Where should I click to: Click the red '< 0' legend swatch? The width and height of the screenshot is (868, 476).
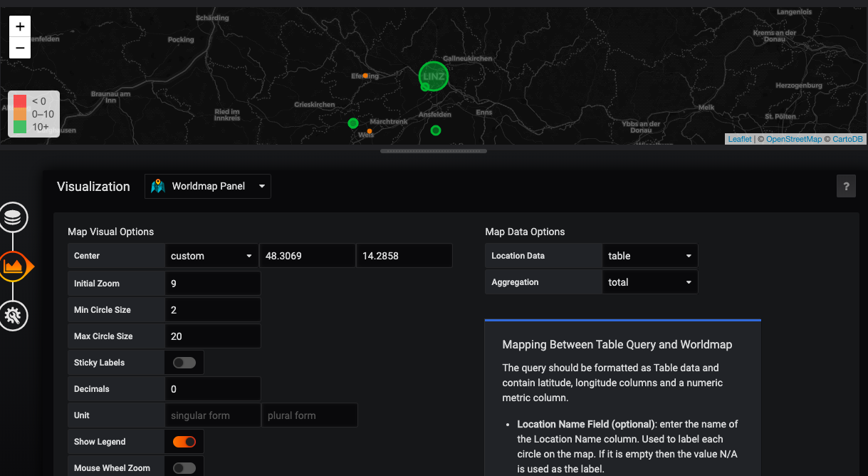[20, 101]
